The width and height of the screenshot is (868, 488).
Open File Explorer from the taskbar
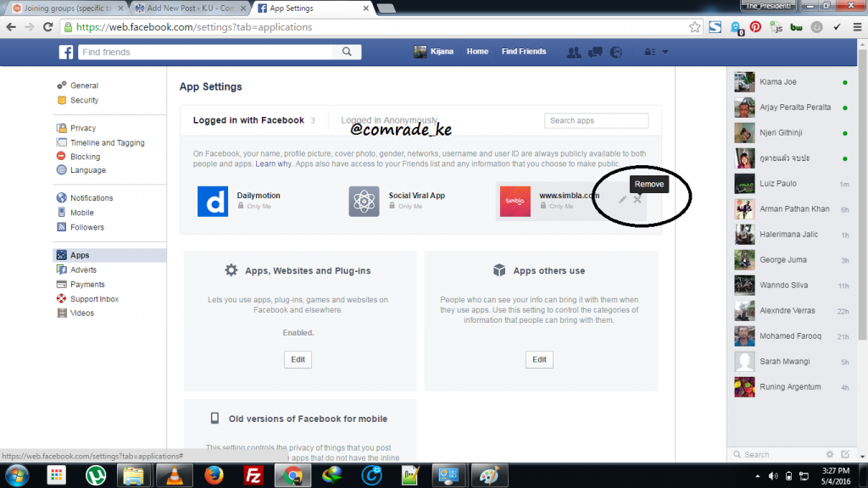(x=133, y=476)
